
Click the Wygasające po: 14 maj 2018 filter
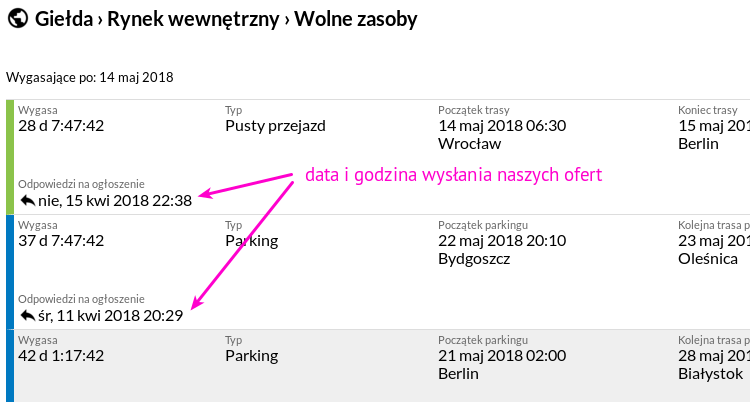click(x=90, y=78)
